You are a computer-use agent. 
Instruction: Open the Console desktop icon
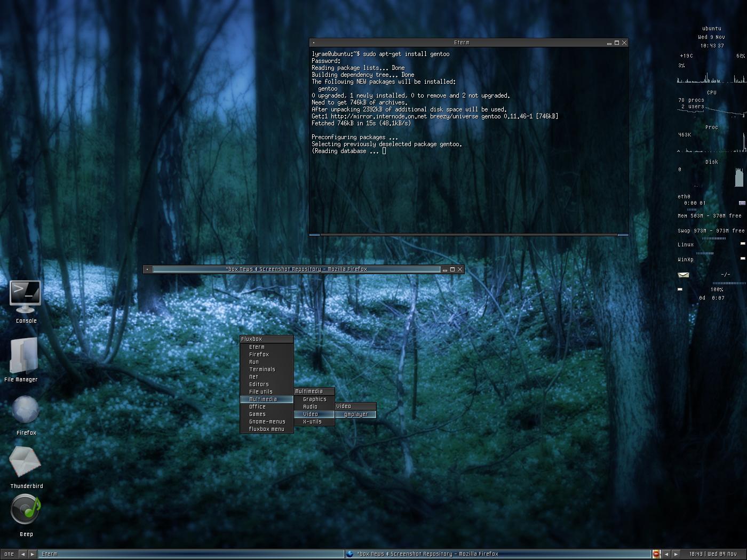coord(26,297)
